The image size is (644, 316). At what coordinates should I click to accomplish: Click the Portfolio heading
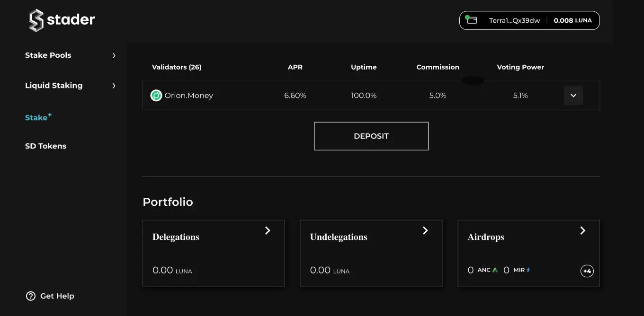point(168,202)
